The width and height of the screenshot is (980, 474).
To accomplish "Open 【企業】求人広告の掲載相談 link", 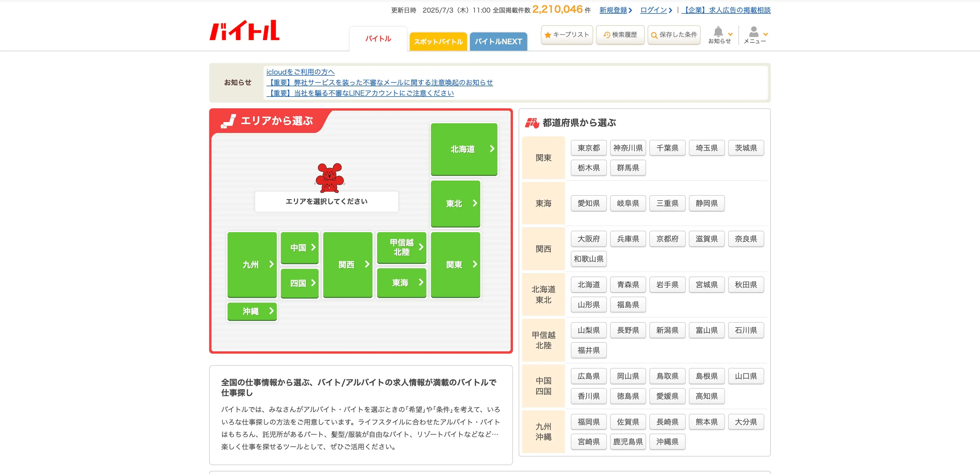I will 726,10.
